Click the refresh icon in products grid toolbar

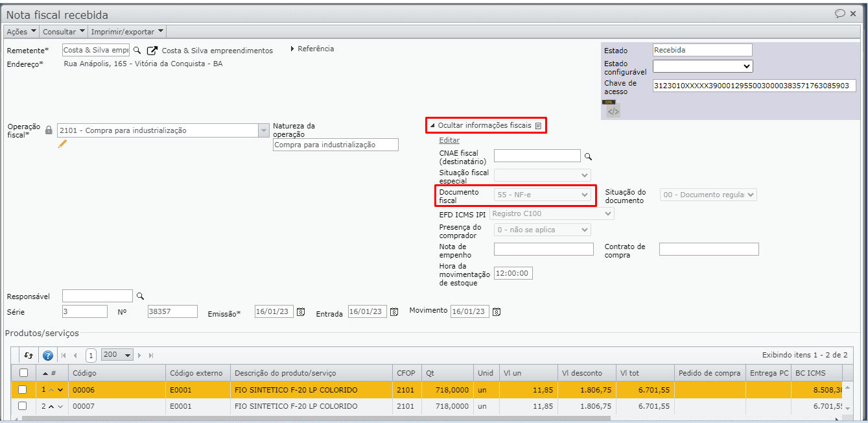(29, 356)
